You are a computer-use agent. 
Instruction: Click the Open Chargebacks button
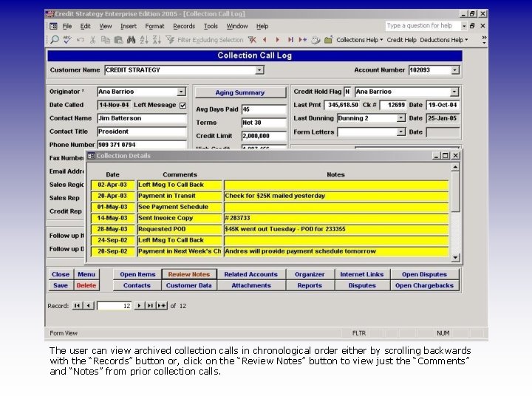(424, 285)
